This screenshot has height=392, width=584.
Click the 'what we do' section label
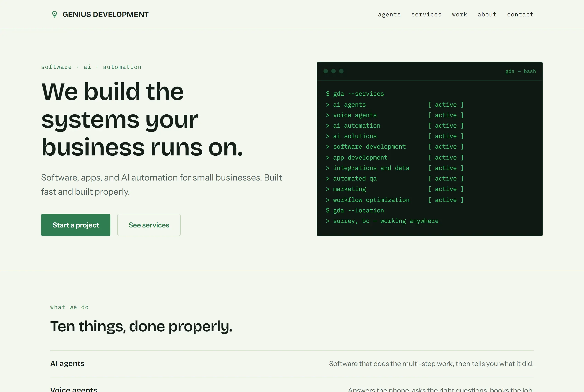tap(69, 307)
